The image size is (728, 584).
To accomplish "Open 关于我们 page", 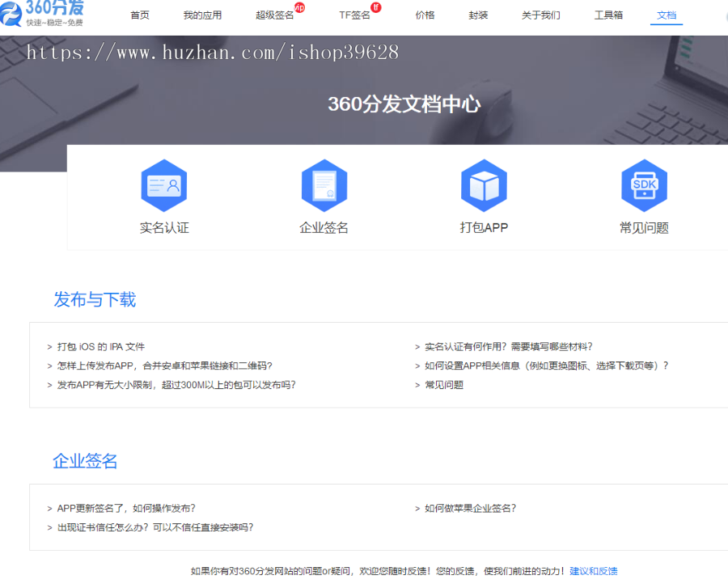I will pyautogui.click(x=541, y=15).
